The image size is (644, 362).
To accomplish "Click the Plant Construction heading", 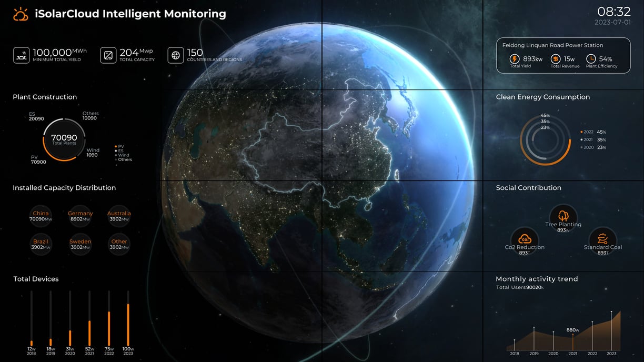I will 45,97.
